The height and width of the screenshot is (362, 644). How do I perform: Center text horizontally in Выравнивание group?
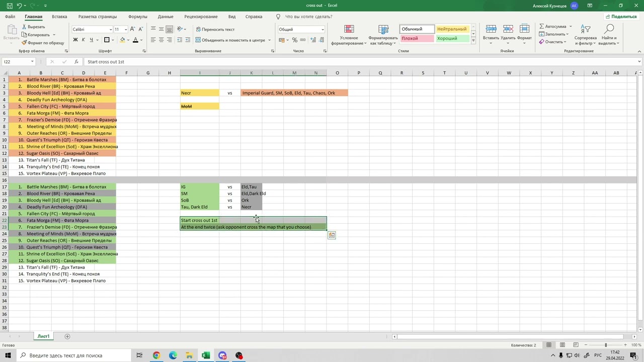(161, 40)
